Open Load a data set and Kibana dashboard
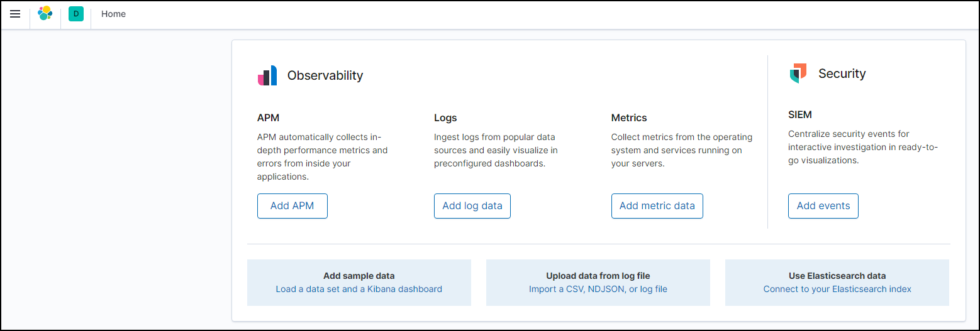 click(x=359, y=290)
